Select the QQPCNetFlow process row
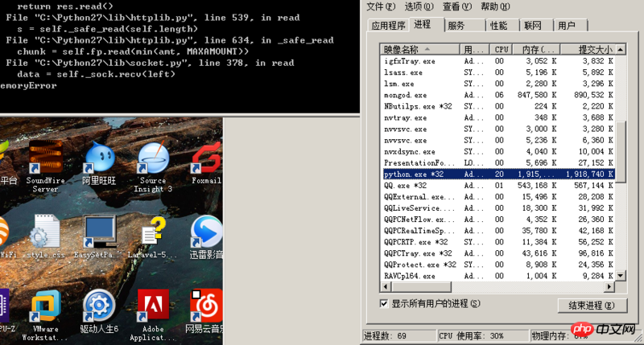The image size is (644, 345). (498, 220)
